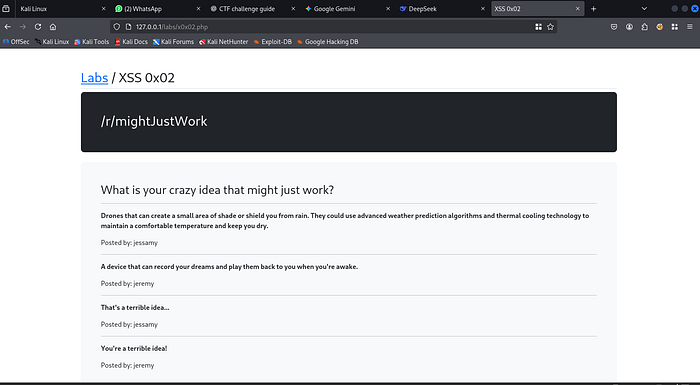The image size is (700, 385).
Task: Open the Kali Docs bookmark
Action: tap(131, 42)
